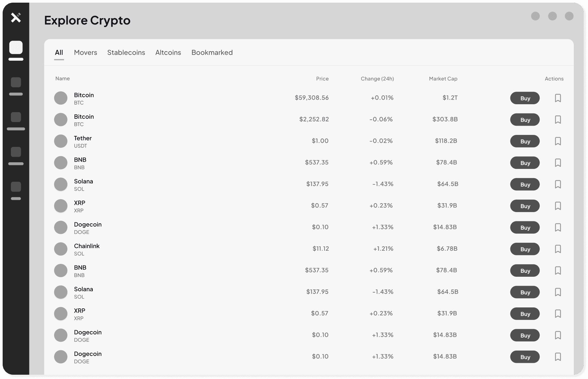Open the last sidebar navigation icon
The width and height of the screenshot is (588, 379).
(x=16, y=187)
